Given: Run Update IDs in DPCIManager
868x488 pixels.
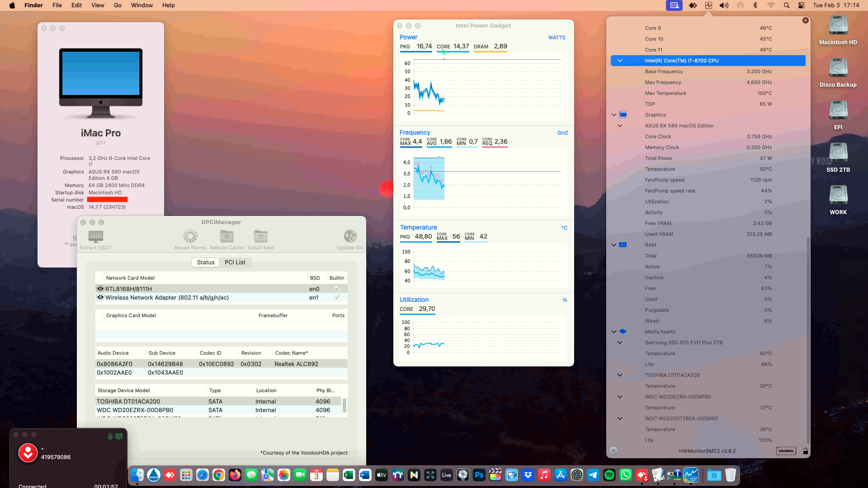Looking at the screenshot, I should click(350, 240).
